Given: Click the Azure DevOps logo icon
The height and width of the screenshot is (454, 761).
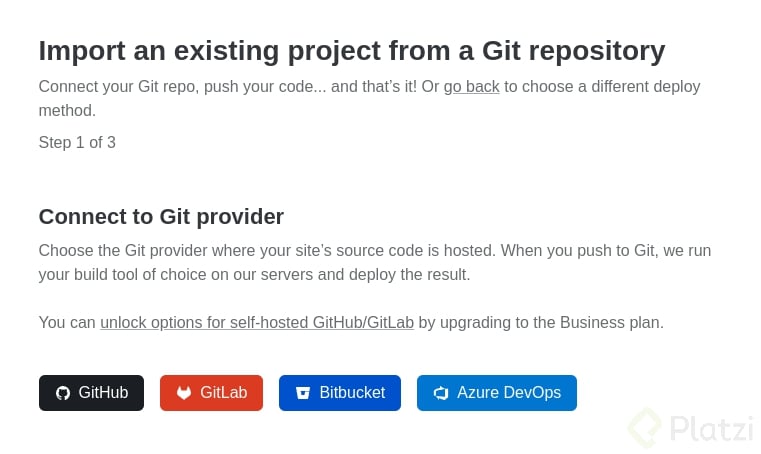Looking at the screenshot, I should (441, 393).
